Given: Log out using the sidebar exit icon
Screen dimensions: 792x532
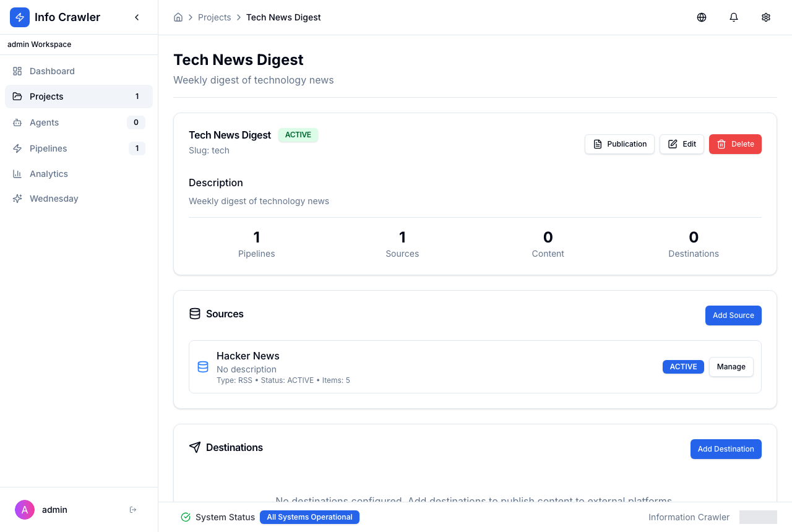Looking at the screenshot, I should (133, 510).
